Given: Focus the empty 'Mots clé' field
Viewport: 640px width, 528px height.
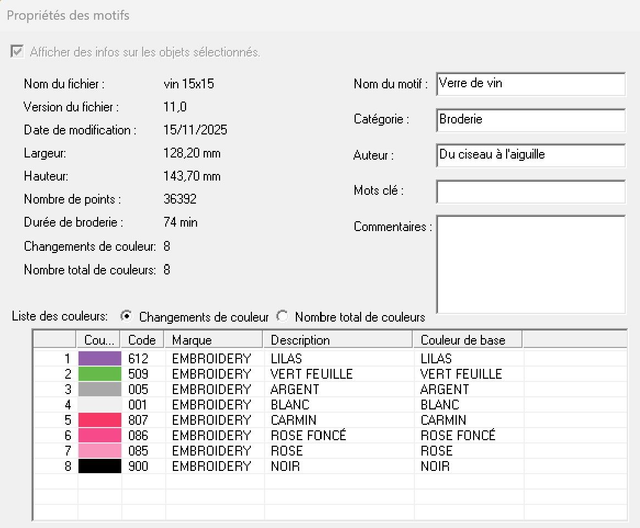Looking at the screenshot, I should tap(530, 191).
